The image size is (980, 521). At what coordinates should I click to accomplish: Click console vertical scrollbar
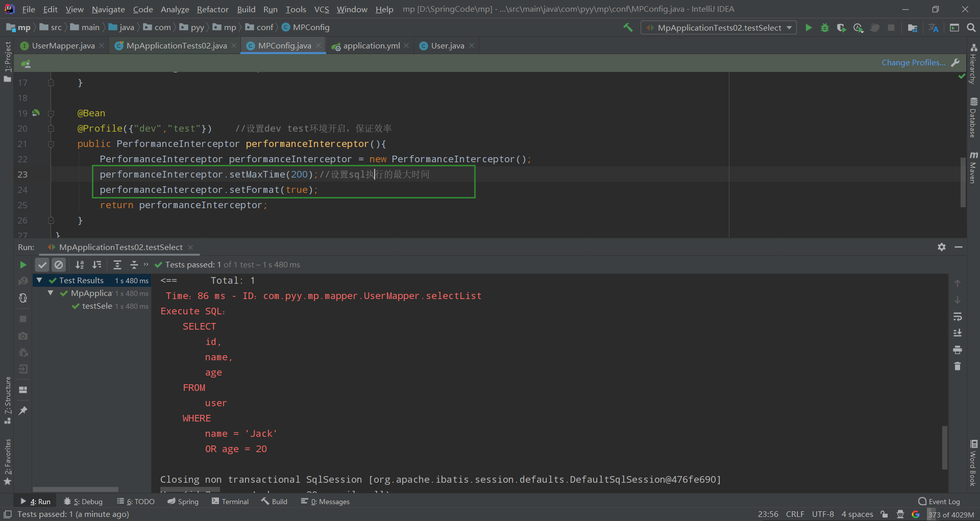pos(945,448)
